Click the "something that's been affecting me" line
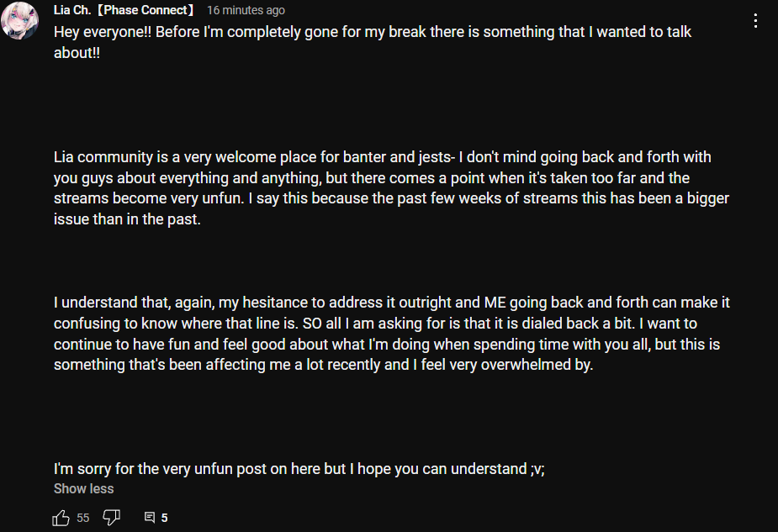Image resolution: width=778 pixels, height=532 pixels. click(x=324, y=365)
